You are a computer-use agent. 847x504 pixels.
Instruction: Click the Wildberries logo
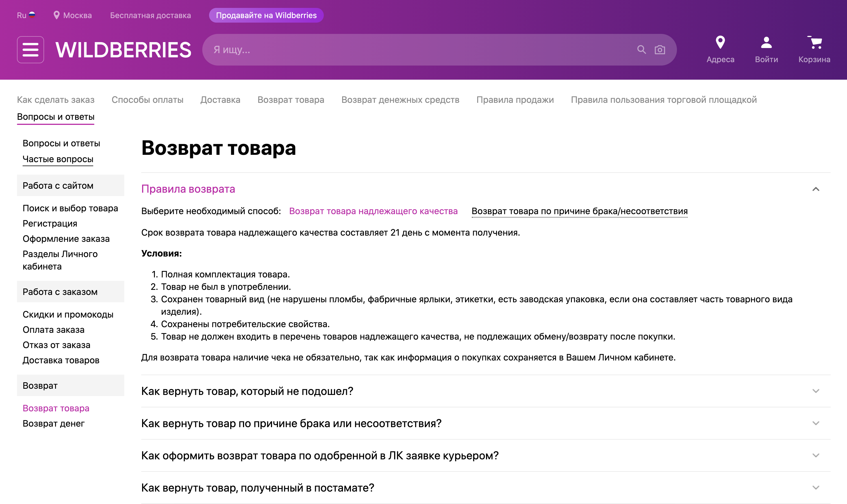point(123,50)
